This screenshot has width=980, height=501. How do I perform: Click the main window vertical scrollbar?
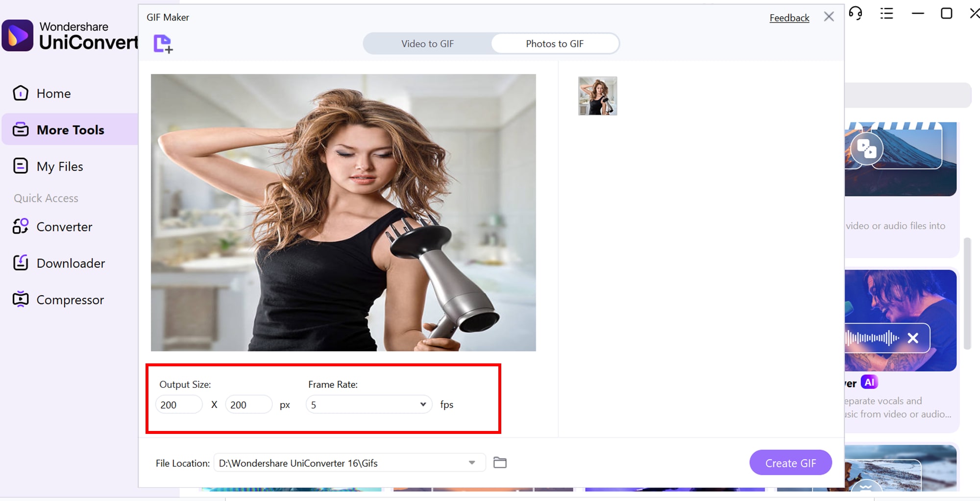point(967,294)
